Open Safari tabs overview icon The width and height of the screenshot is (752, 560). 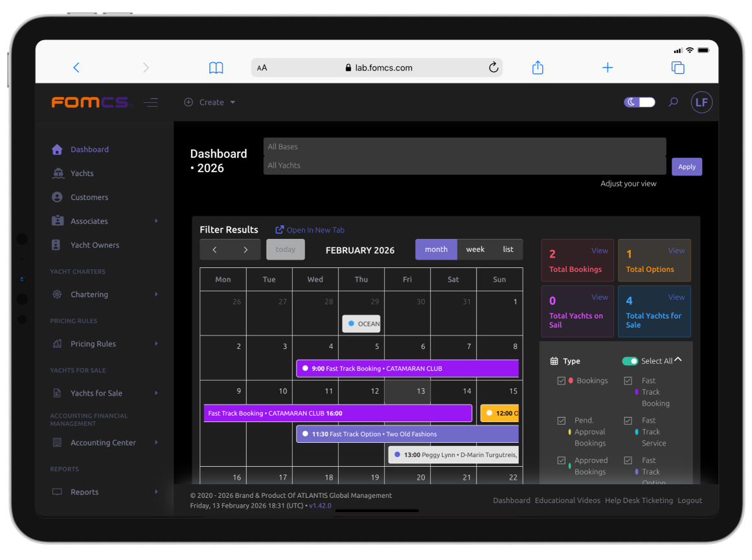tap(678, 68)
